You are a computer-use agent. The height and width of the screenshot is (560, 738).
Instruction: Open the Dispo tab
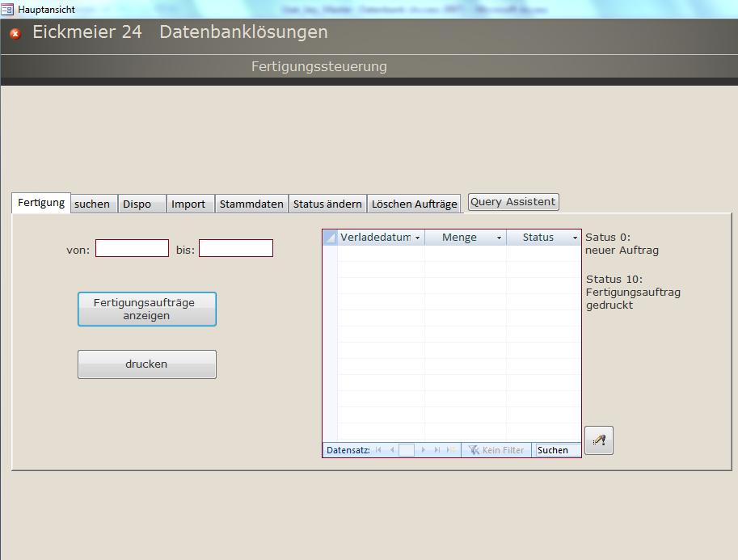click(141, 204)
